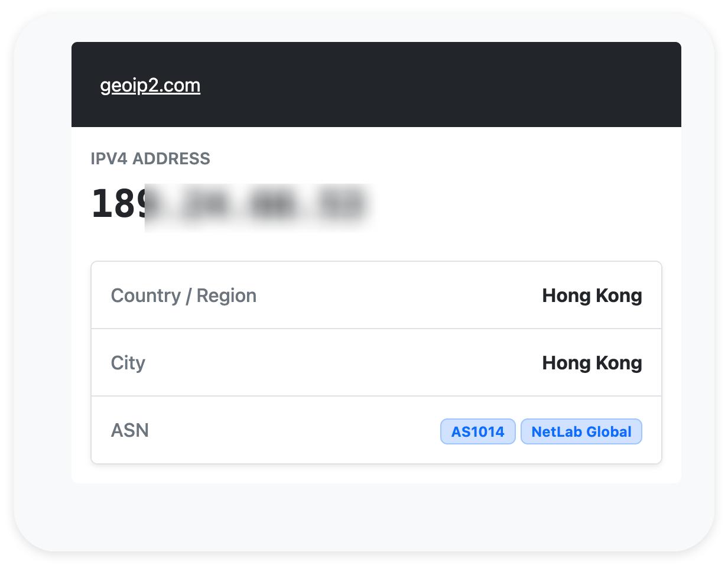Click the partially blurred IP address
The height and width of the screenshot is (565, 728).
(230, 204)
